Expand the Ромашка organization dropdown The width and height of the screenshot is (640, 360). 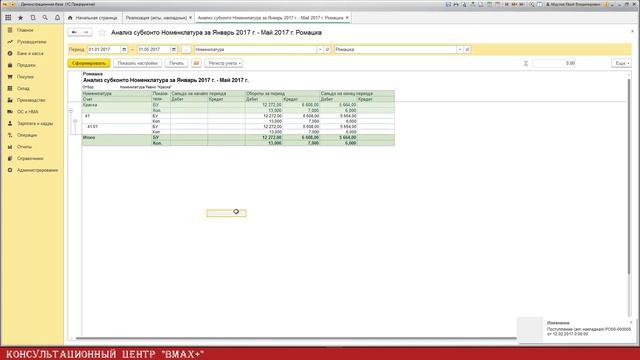click(x=460, y=49)
